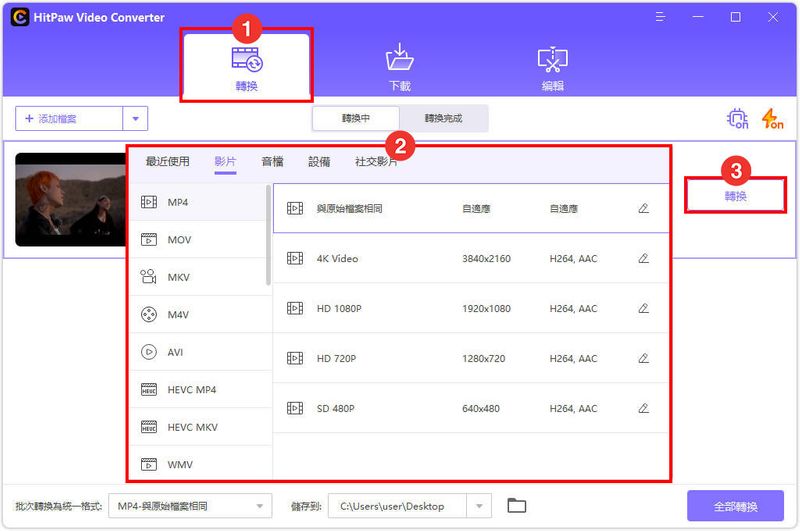Choose the HEVC MP4 format icon

(x=148, y=390)
